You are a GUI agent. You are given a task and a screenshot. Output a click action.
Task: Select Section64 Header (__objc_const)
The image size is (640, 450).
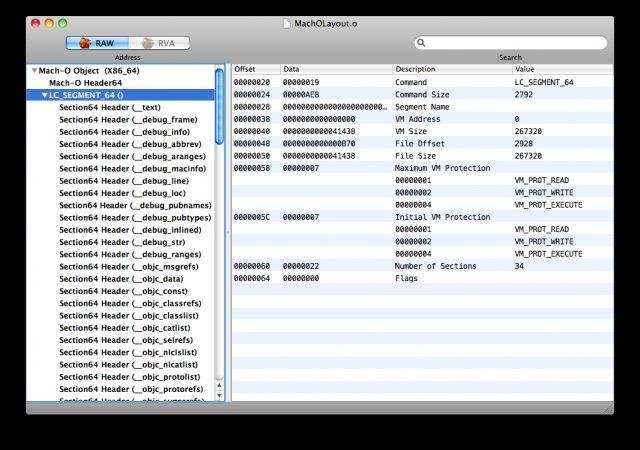(x=123, y=291)
